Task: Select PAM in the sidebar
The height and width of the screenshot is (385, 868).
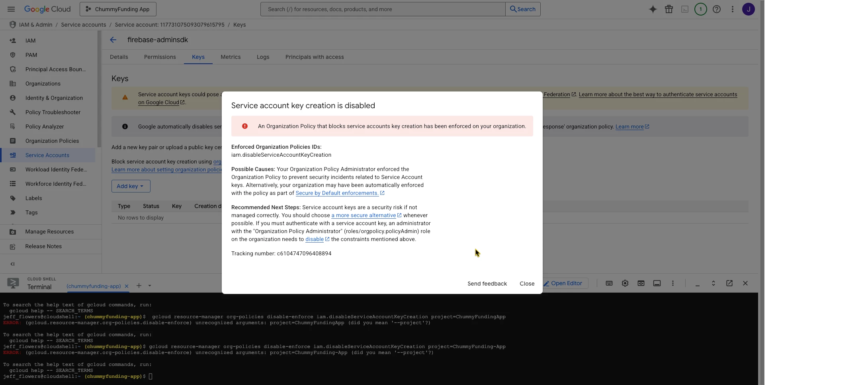Action: tap(48, 55)
